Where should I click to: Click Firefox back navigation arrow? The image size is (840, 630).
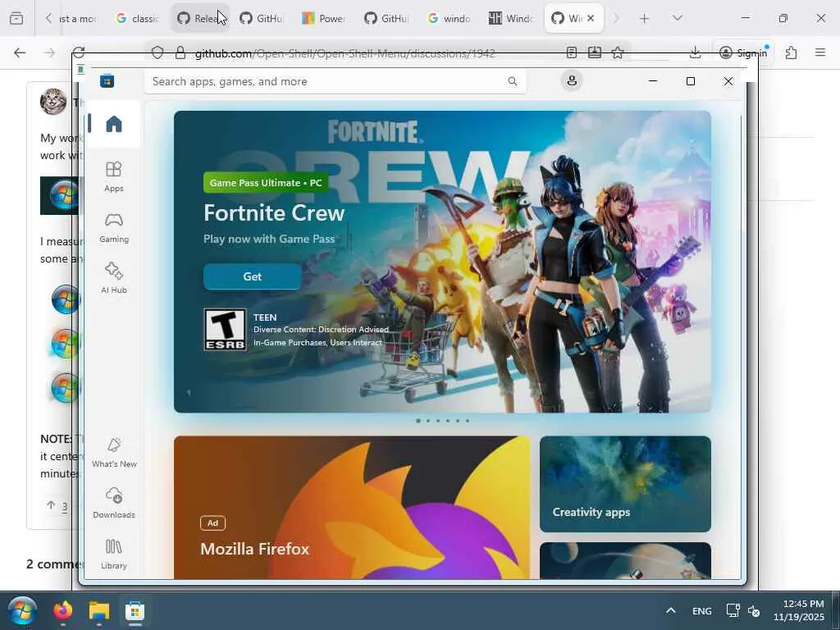20,52
